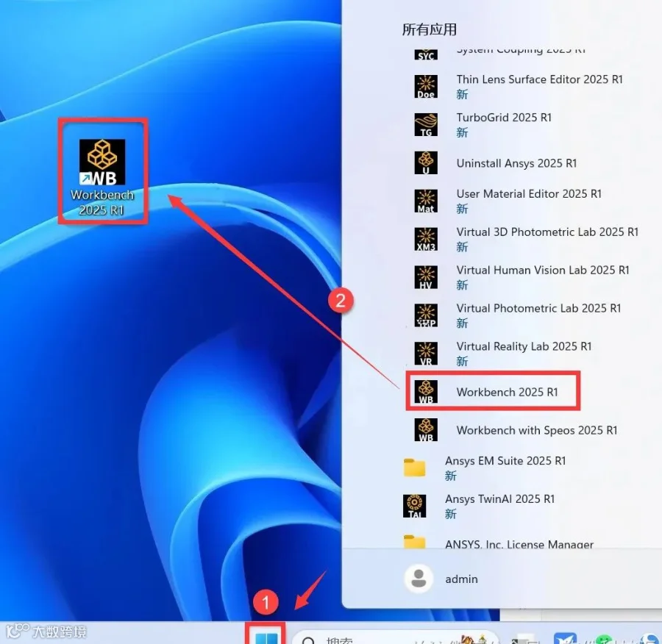662x644 pixels.
Task: Open Virtual 3D Photometric Lab icon
Action: 426,239
